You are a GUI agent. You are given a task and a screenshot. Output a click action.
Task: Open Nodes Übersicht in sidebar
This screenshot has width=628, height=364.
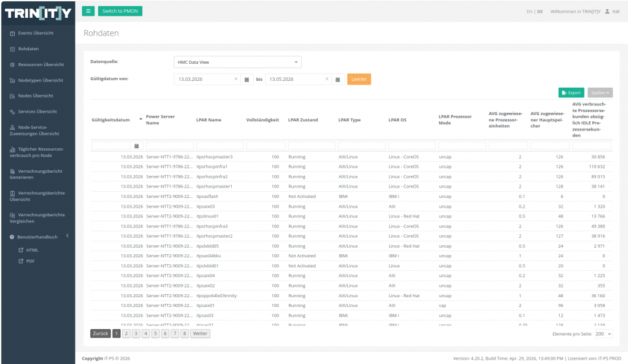35,96
